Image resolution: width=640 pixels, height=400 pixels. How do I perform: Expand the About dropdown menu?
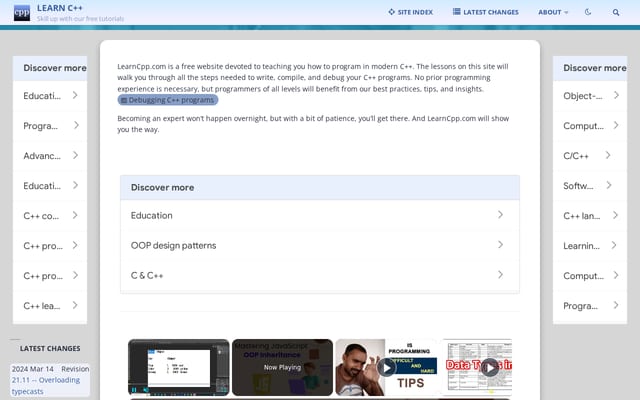pos(553,12)
